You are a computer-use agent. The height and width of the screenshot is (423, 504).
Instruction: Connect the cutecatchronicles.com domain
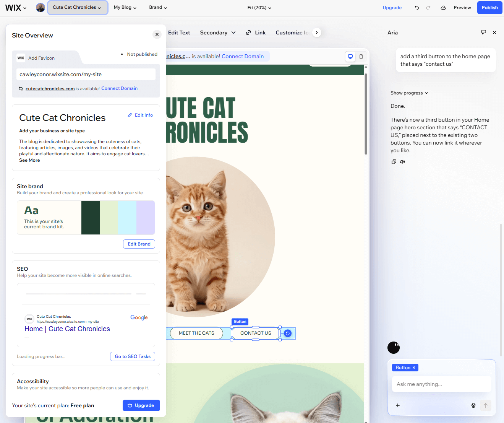coord(119,88)
